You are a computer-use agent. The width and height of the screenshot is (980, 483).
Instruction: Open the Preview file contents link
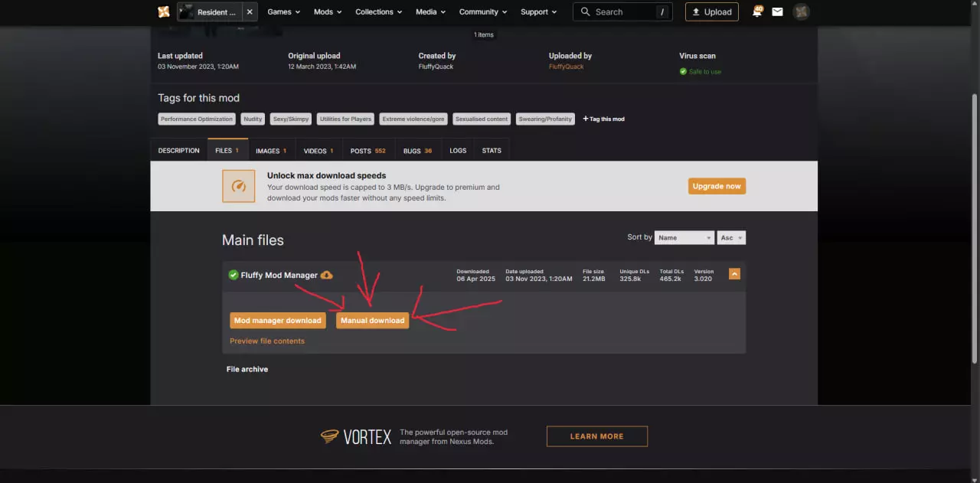click(267, 341)
